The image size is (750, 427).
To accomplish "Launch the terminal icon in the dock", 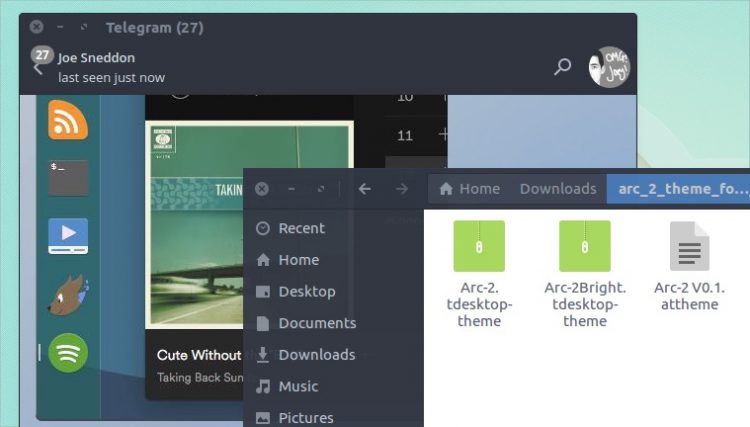I will pos(68,178).
